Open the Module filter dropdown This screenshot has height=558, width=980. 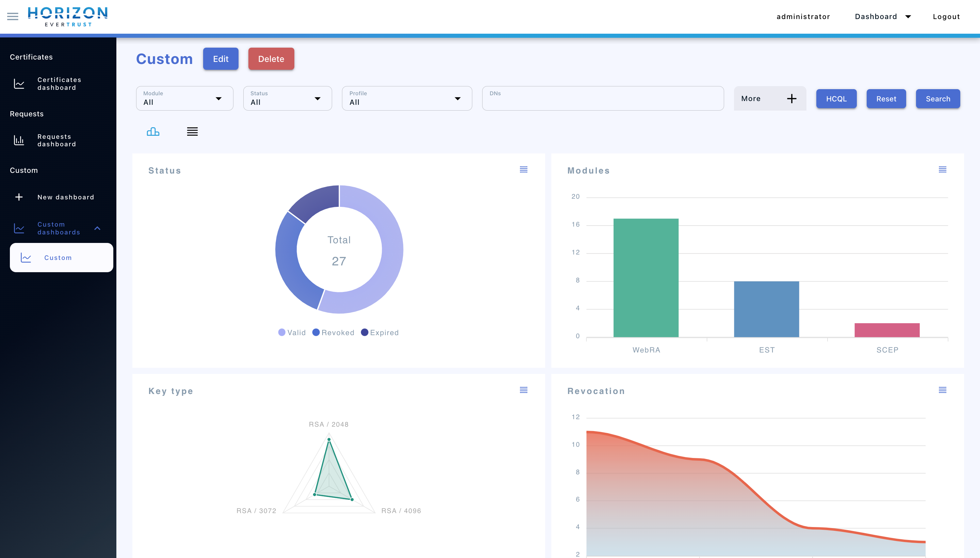tap(184, 98)
